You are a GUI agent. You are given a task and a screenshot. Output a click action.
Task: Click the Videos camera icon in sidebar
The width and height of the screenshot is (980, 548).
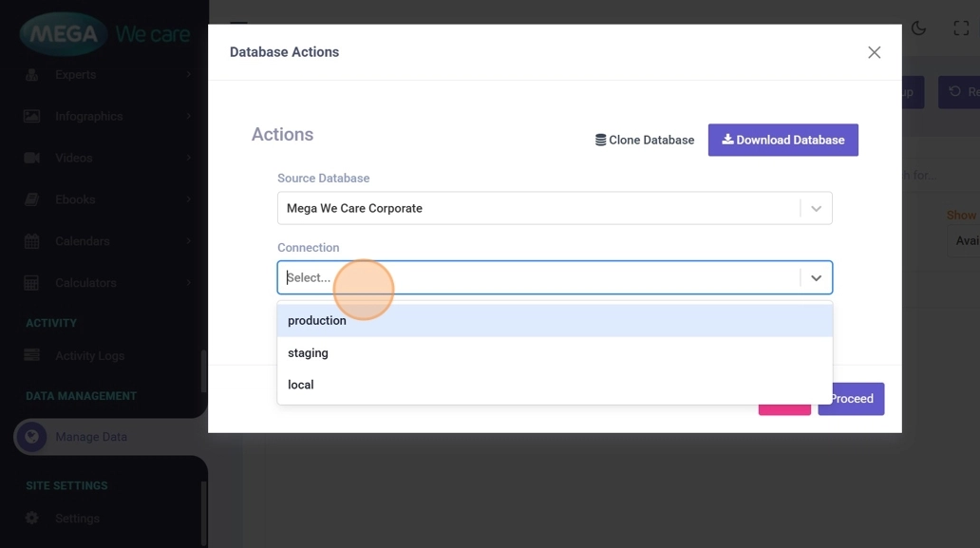click(31, 158)
